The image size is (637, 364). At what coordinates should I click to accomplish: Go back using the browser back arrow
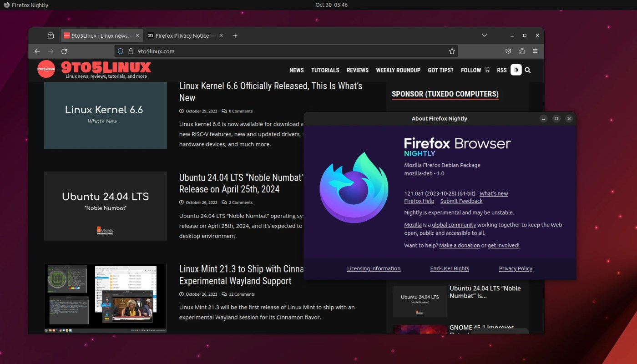(37, 51)
